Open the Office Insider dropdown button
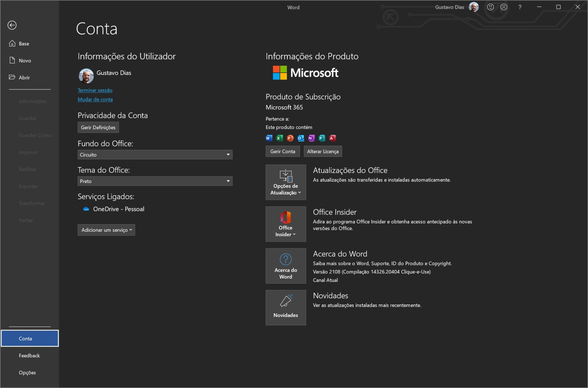The width and height of the screenshot is (588, 388). coord(286,224)
